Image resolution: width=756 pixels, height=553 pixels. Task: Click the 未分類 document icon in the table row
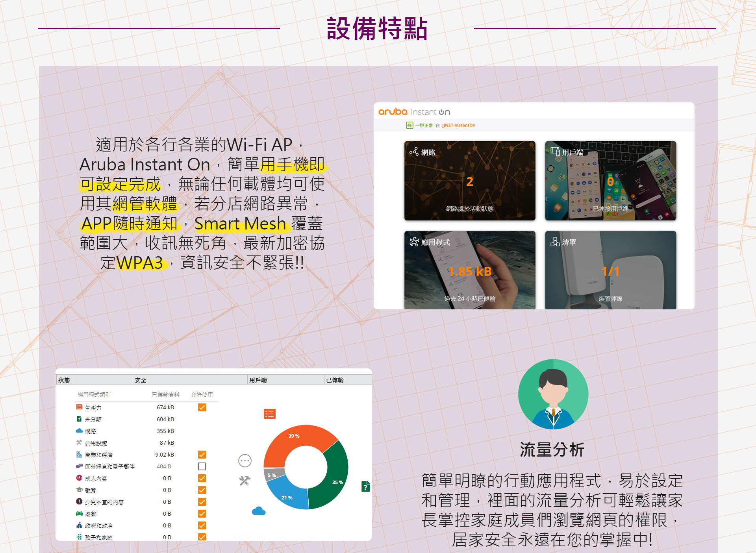pos(79,419)
